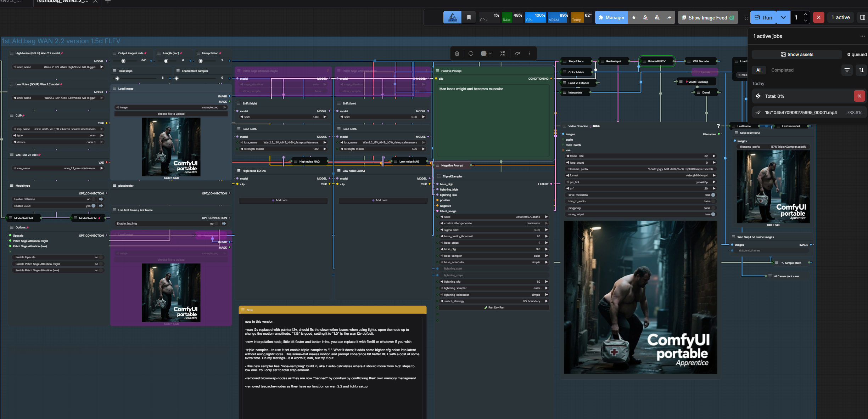Image resolution: width=868 pixels, height=419 pixels.
Task: Open the Manager button
Action: pos(611,17)
